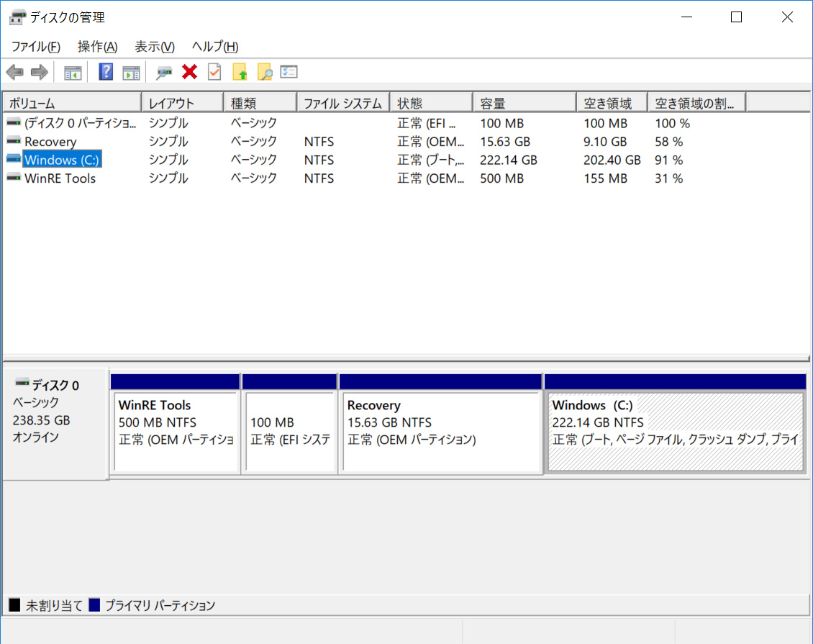Screen dimensions: 813x644
Task: Click the black 未割り当て legend swatch
Action: coord(14,604)
